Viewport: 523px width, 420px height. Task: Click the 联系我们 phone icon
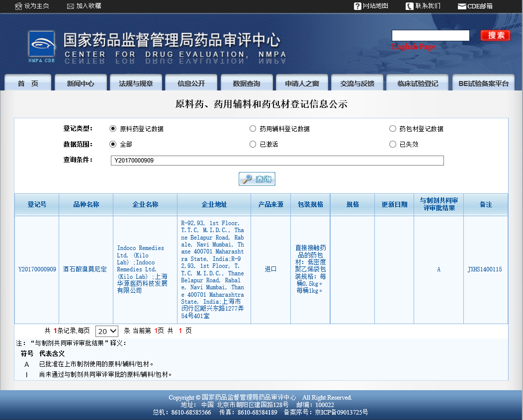(x=409, y=6)
